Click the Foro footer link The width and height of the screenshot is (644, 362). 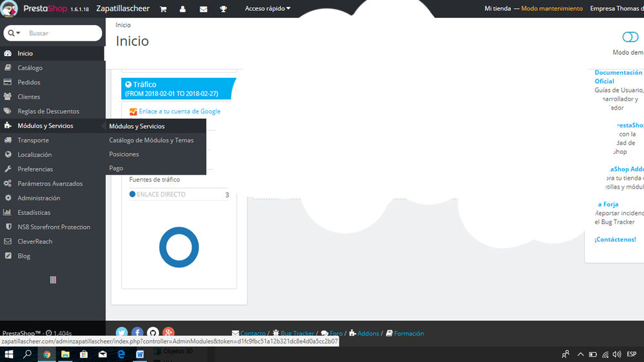[336, 333]
